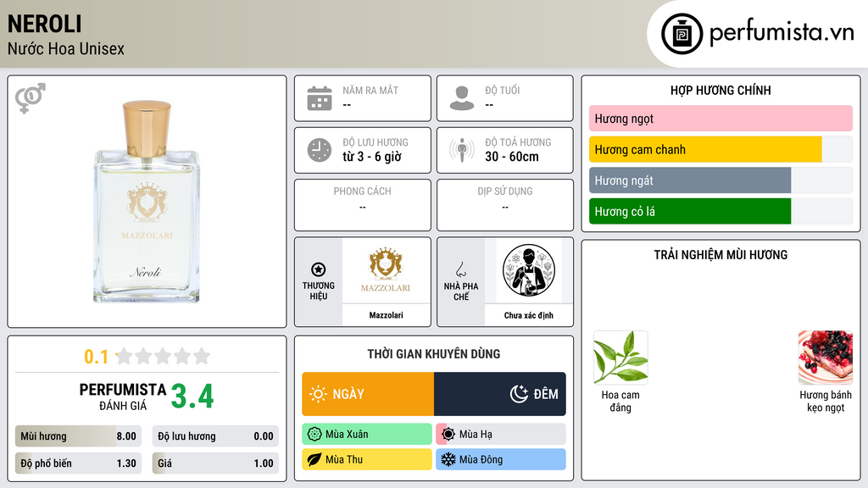Screen dimensions: 868x488
Task: Open the perfumer illustration thumbnail
Action: tap(529, 270)
